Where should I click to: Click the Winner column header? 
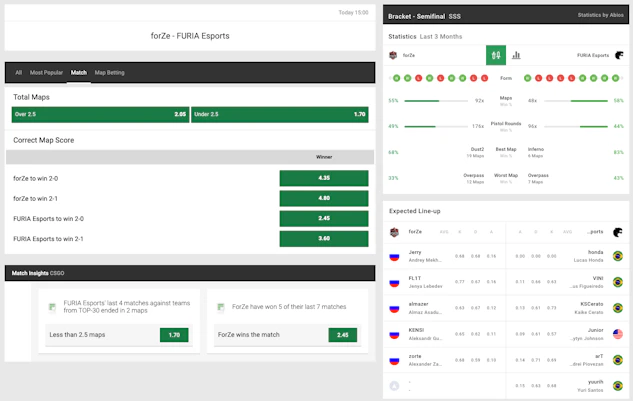324,157
